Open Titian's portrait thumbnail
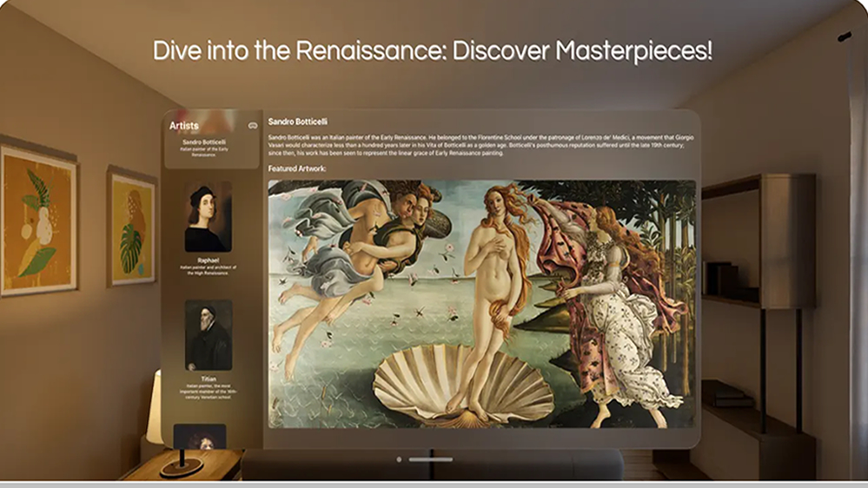This screenshot has height=488, width=868. click(209, 335)
